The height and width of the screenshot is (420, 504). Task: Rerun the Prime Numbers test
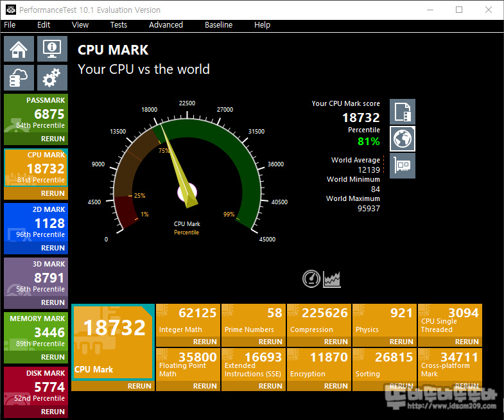[x=270, y=342]
